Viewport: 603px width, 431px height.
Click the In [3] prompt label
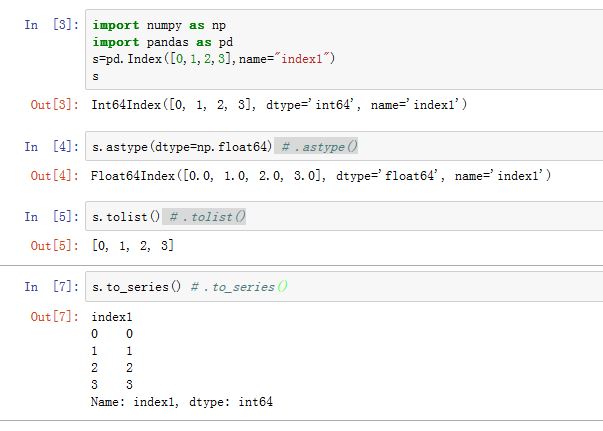click(x=51, y=24)
